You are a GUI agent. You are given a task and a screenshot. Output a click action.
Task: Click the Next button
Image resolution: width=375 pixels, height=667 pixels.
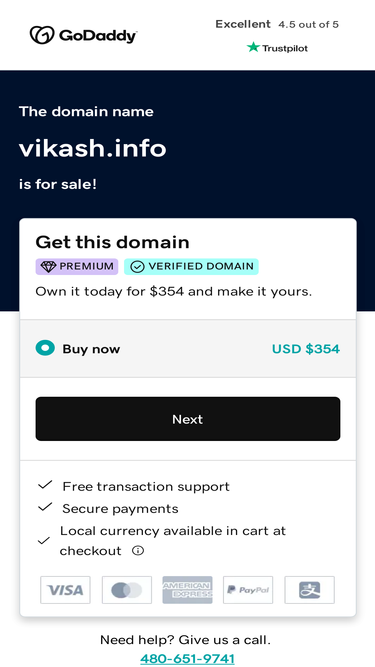pos(188,419)
